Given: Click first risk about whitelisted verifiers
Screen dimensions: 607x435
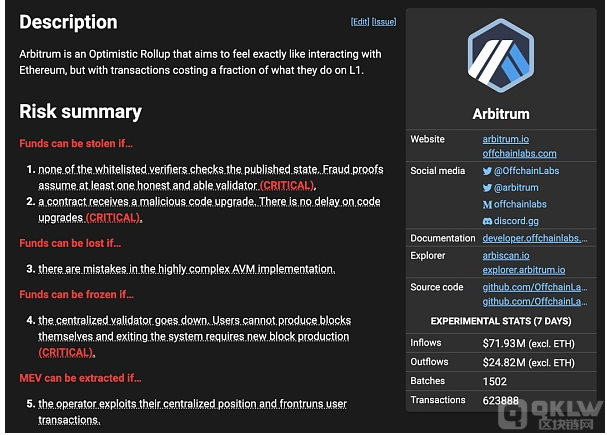Looking at the screenshot, I should [211, 177].
